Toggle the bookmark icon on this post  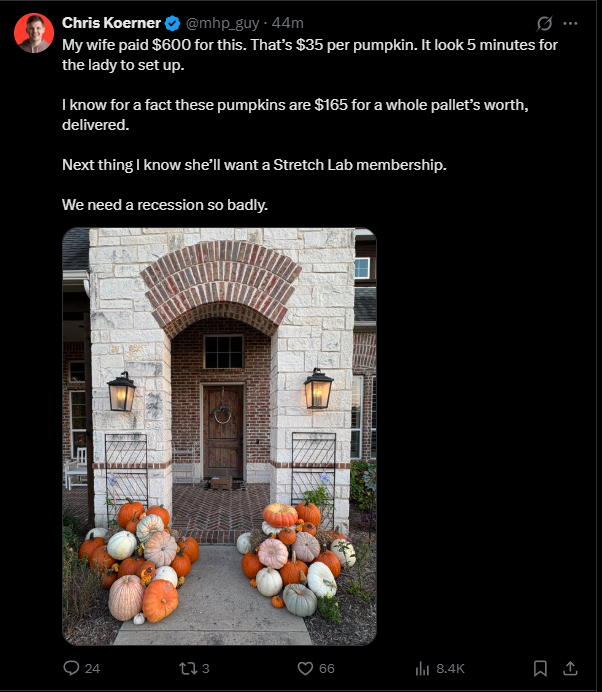tap(540, 668)
